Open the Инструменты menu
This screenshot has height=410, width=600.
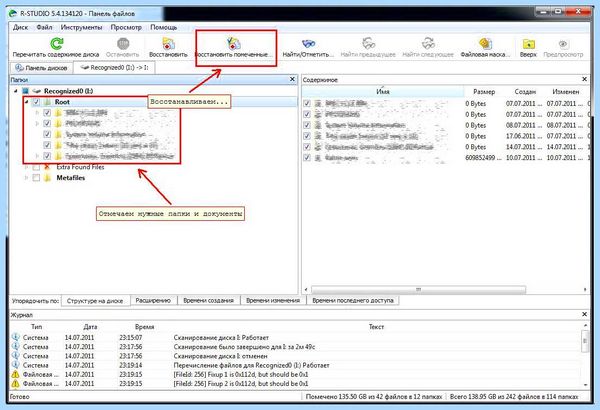pos(81,27)
